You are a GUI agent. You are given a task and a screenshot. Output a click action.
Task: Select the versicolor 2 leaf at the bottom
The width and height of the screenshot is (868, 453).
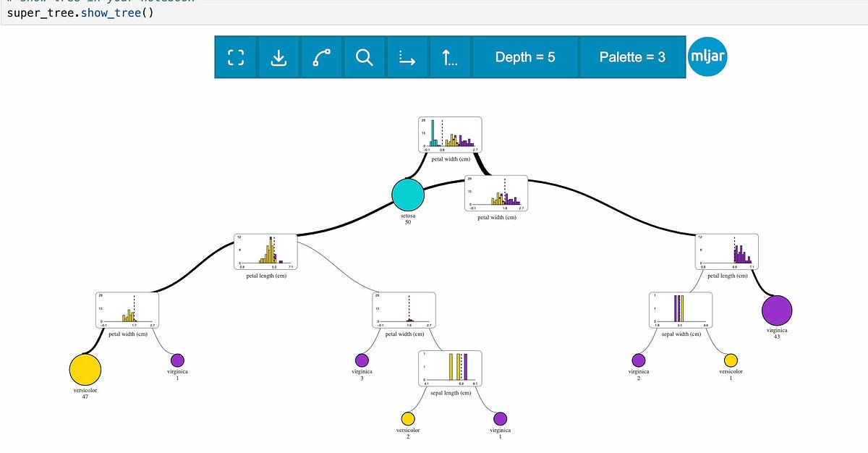409,418
